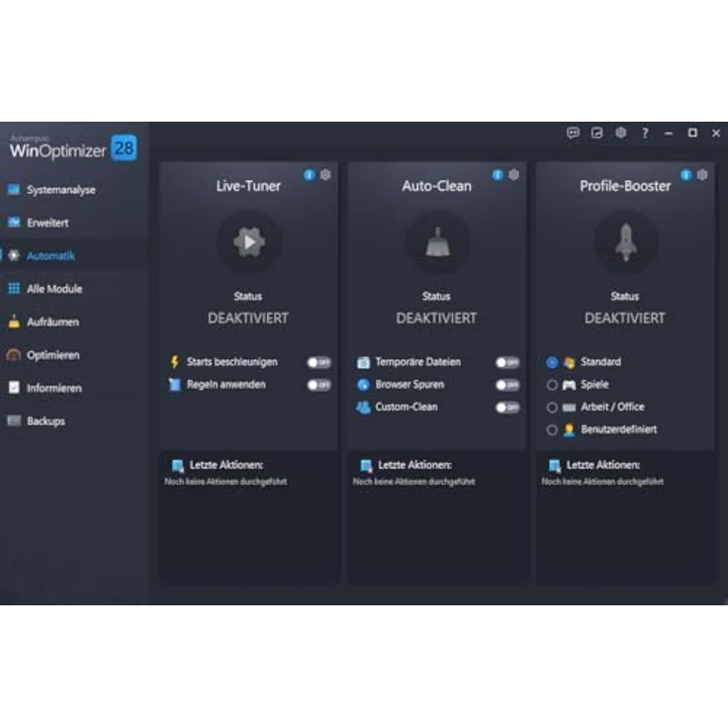Click Letzte Aktionen in Auto-Clean panel
The image size is (728, 728).
coord(414,465)
